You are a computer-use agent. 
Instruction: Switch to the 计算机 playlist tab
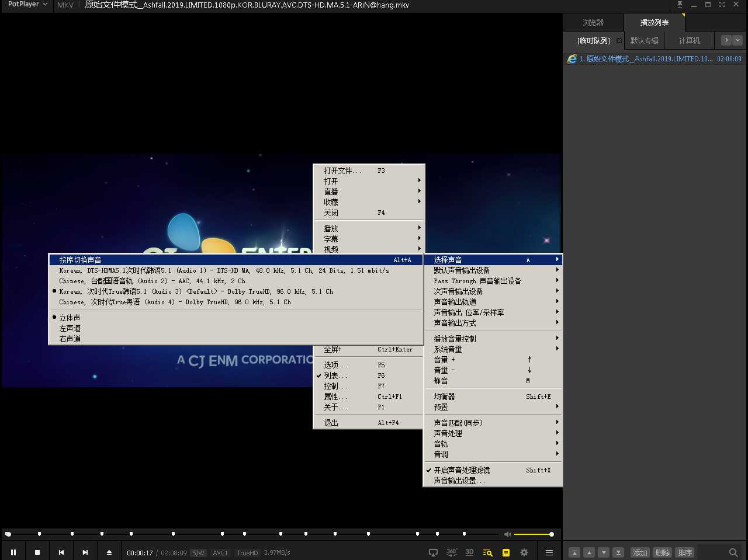(x=690, y=40)
